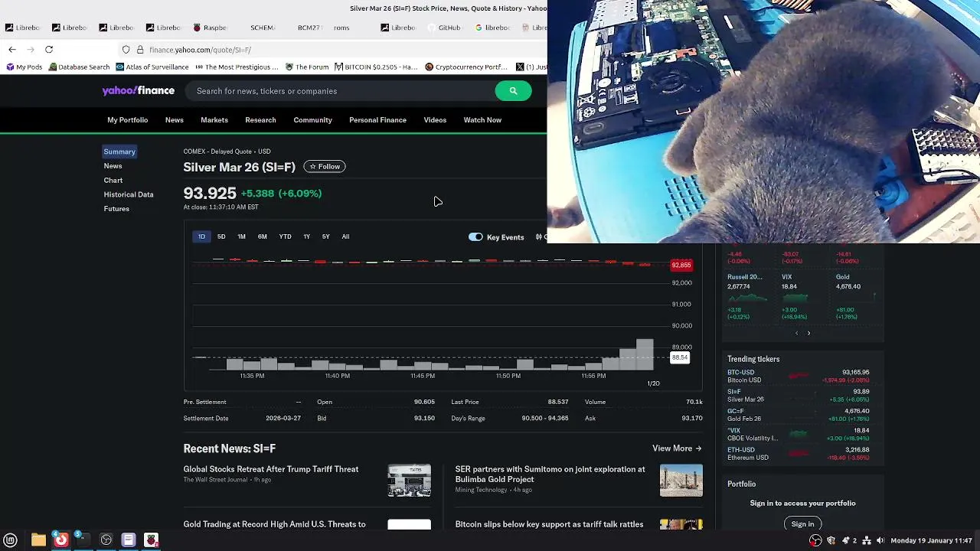Click the mining project article thumbnail

681,481
